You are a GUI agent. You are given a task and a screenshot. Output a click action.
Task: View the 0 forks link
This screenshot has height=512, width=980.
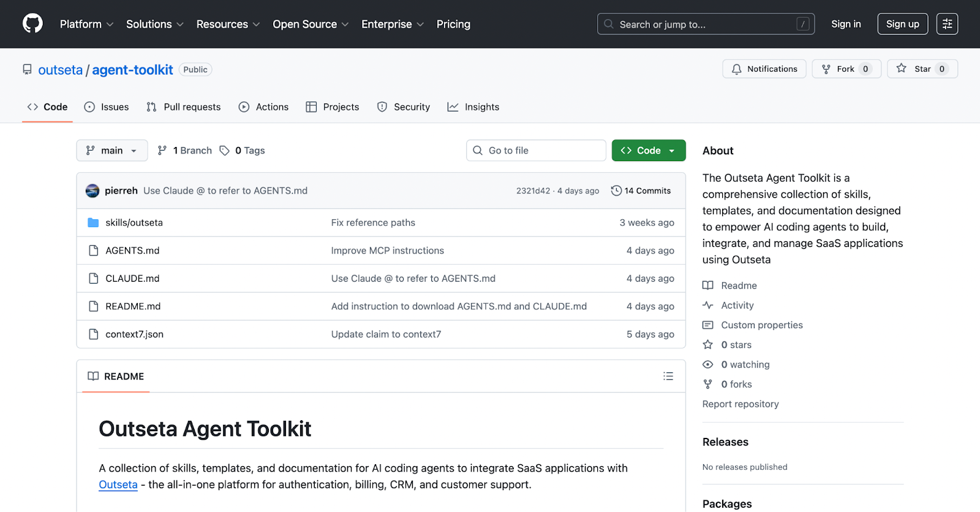tap(736, 384)
